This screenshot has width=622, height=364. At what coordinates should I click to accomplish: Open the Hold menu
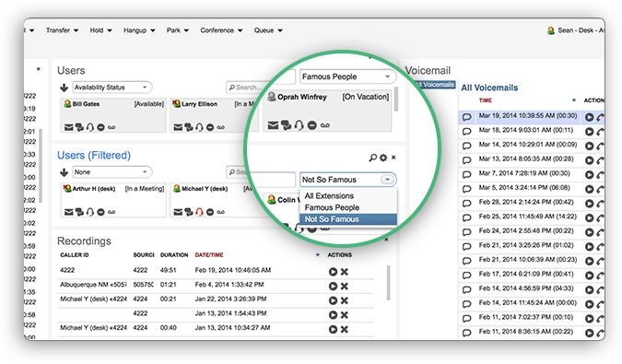tap(100, 30)
